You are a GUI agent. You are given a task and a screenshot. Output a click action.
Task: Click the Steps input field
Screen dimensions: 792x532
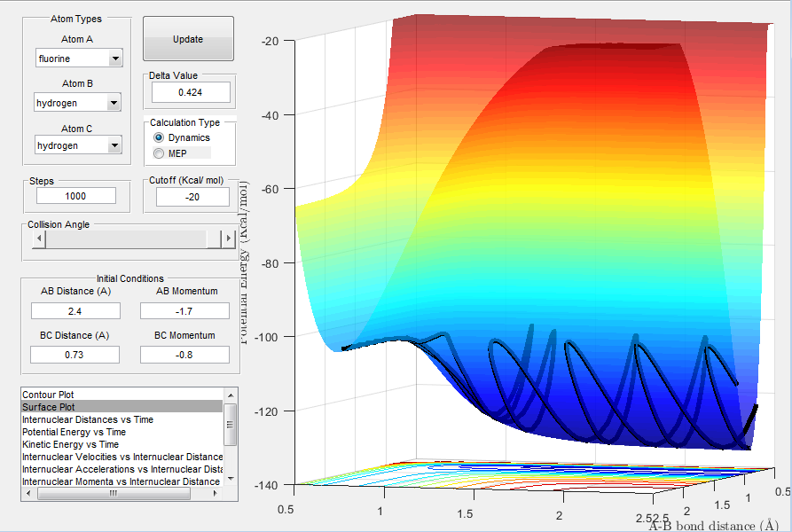coord(76,196)
